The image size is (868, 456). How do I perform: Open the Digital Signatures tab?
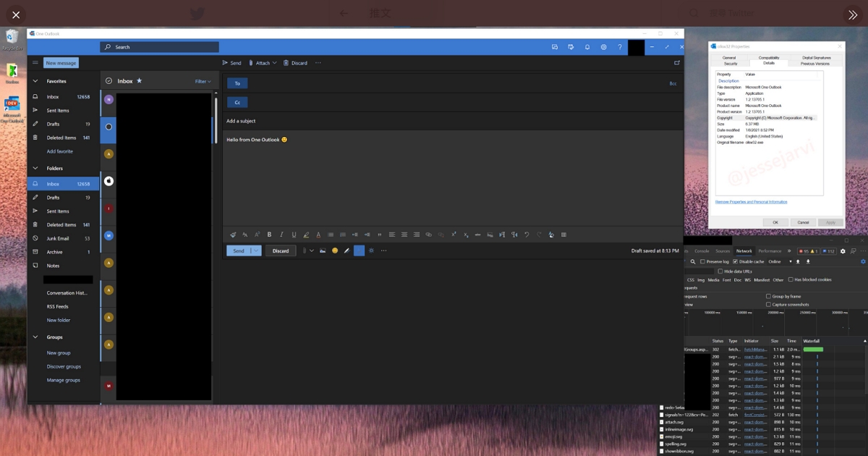coord(817,58)
